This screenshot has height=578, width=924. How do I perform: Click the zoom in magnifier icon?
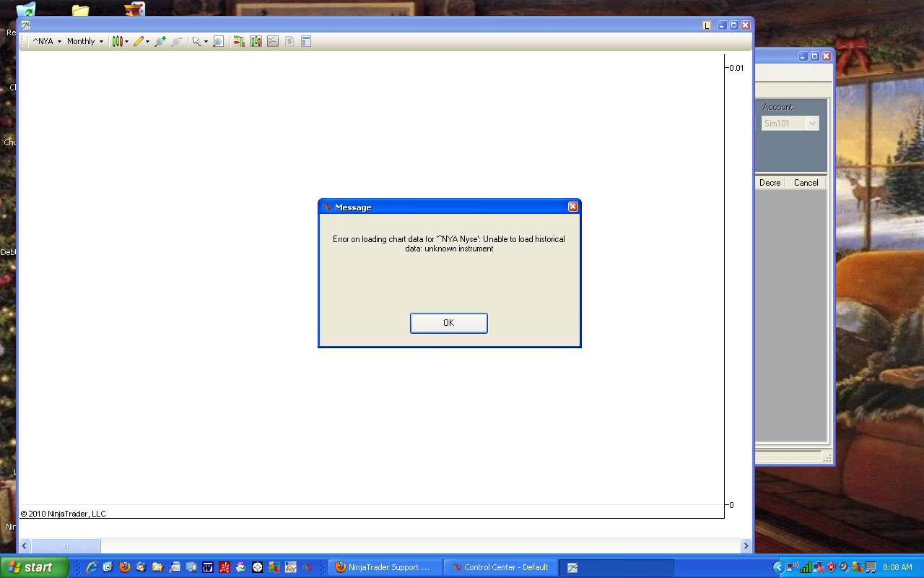160,42
